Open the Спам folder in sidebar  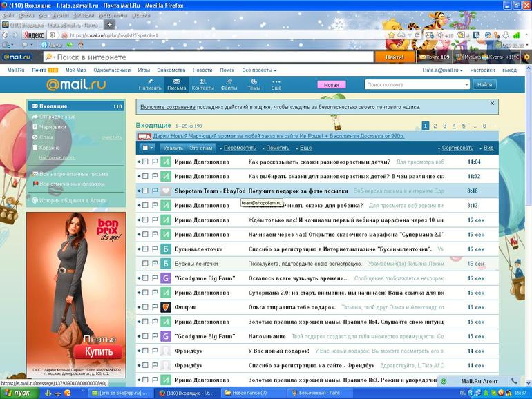pos(46,137)
